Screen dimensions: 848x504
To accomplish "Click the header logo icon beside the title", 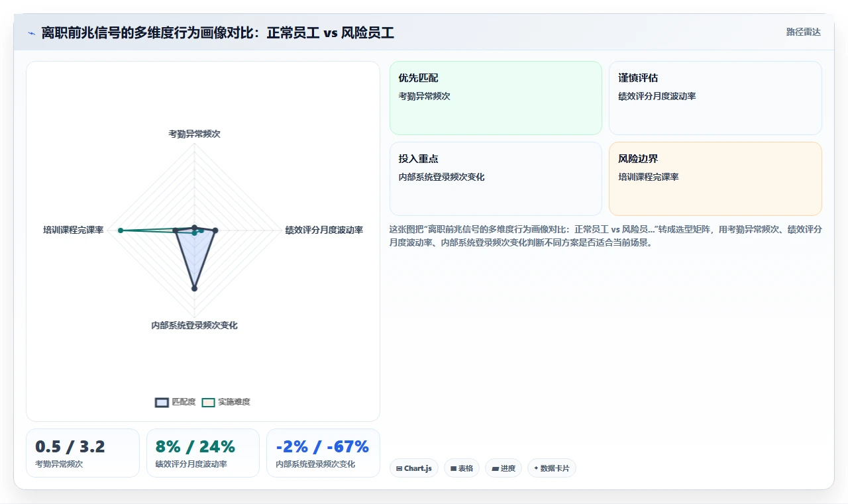I will point(32,33).
